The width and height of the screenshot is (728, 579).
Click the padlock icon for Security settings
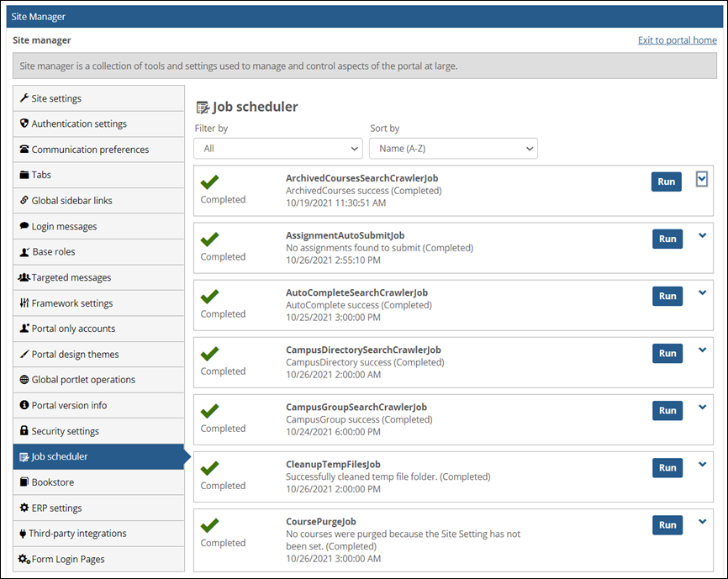[x=24, y=430]
